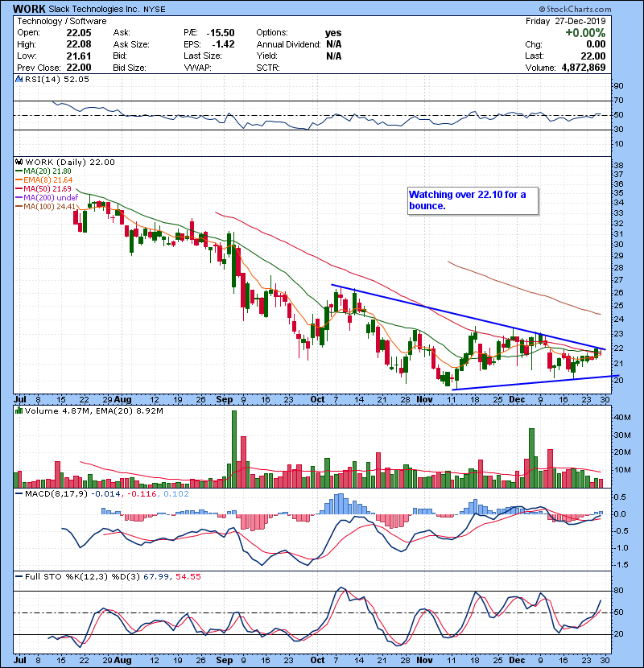This screenshot has height=668, width=644.
Task: Click the Low value 21.61
Action: tap(79, 56)
